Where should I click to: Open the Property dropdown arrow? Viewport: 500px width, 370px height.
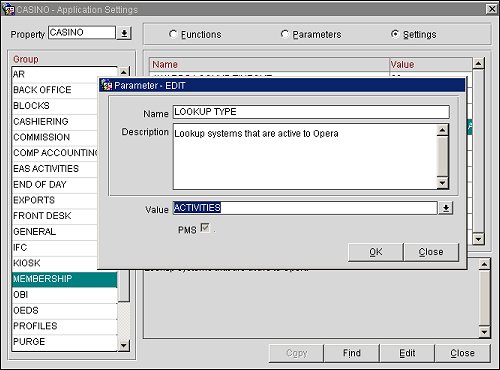124,33
